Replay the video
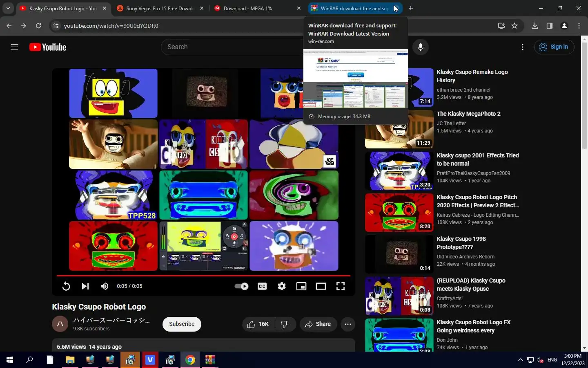This screenshot has width=588, height=368. (x=66, y=286)
